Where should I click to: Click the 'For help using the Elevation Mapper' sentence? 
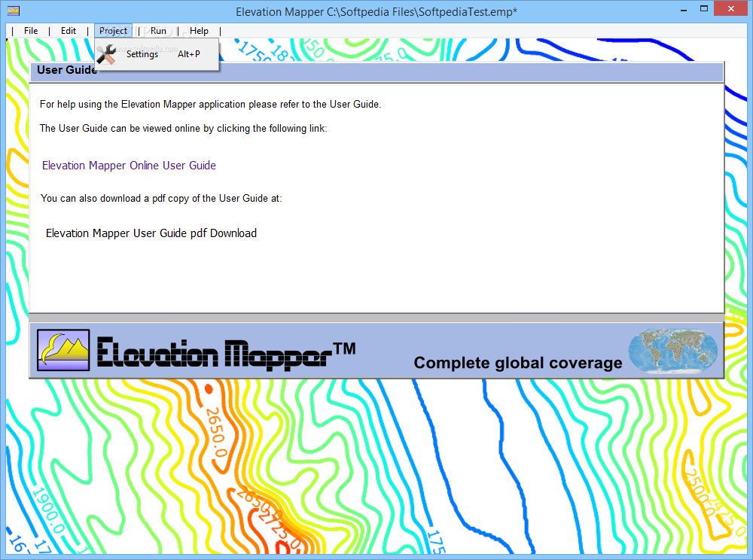tap(210, 104)
